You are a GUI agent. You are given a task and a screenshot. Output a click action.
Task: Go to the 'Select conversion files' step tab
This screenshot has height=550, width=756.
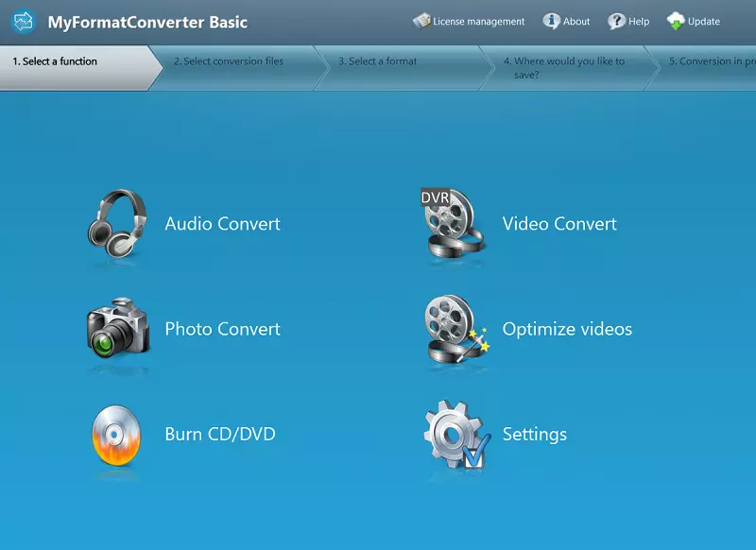tap(229, 62)
